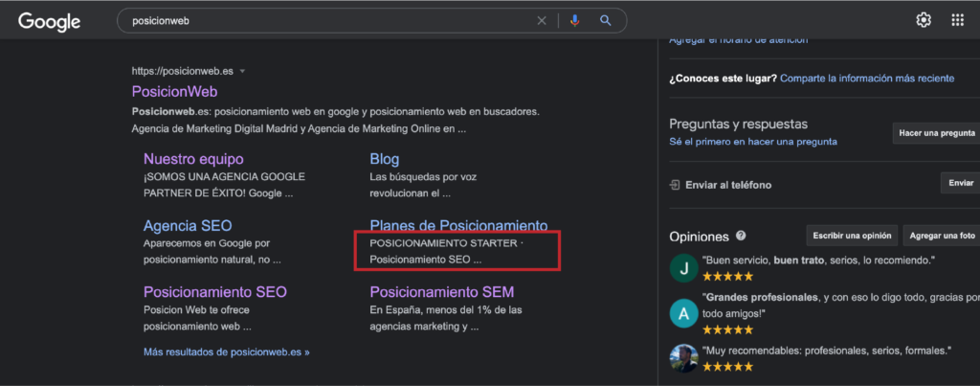Open the Blog sitelink
Screen dimensions: 980x386
tap(385, 159)
